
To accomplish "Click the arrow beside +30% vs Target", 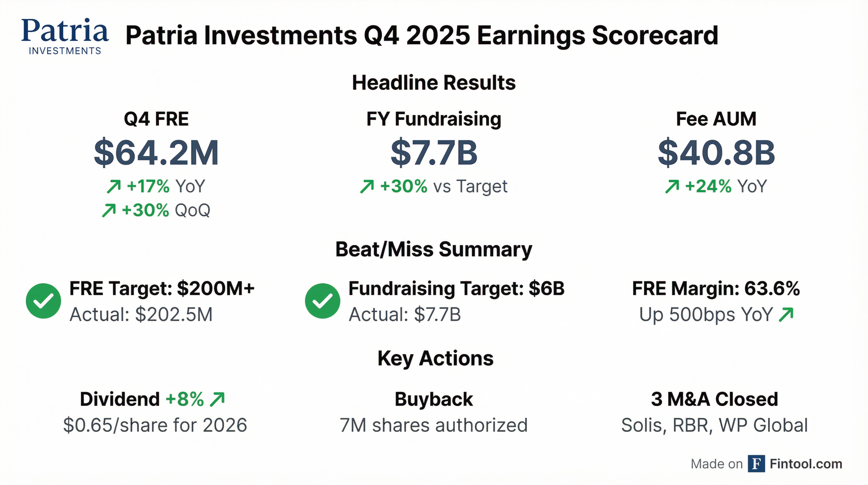I will coord(367,187).
